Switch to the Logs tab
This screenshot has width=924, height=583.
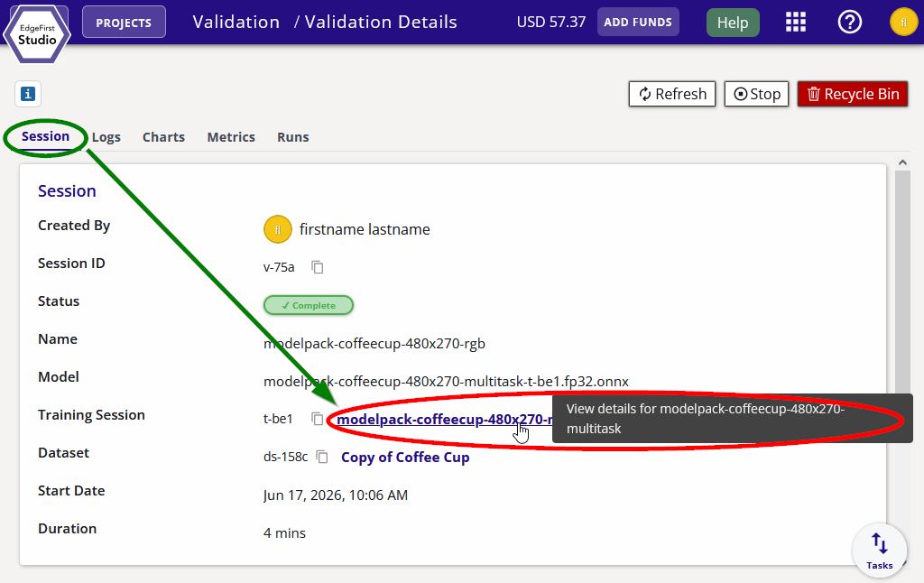(x=106, y=137)
